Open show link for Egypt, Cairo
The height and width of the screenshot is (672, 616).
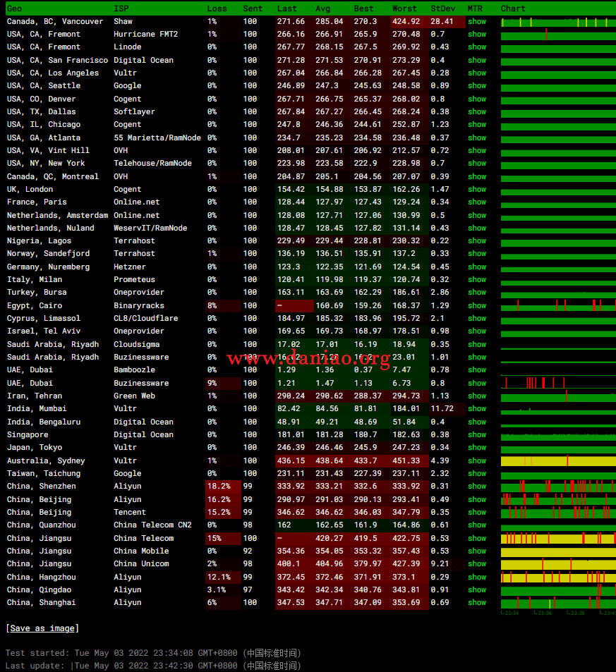coord(477,306)
